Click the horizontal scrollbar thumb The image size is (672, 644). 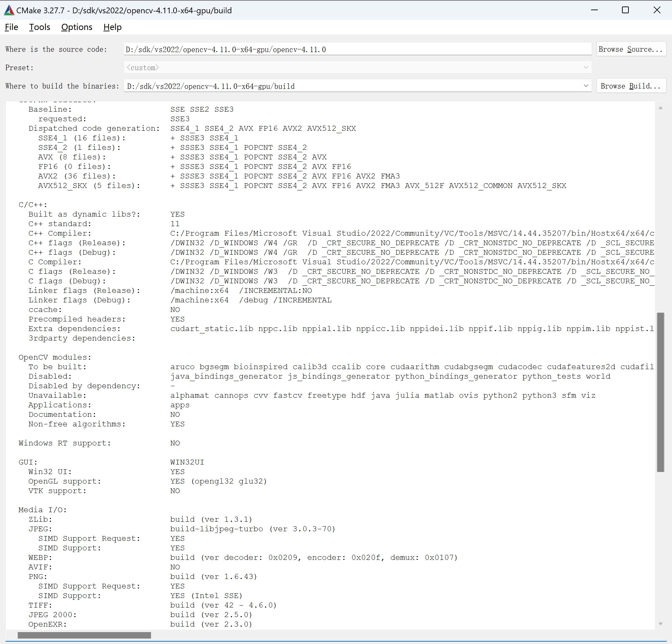pos(84,635)
